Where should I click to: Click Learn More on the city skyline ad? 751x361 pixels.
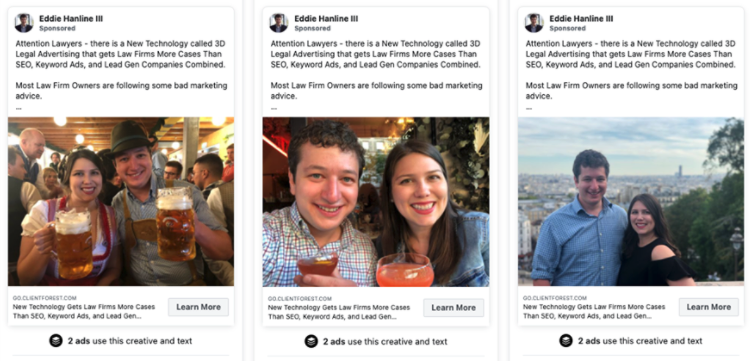pos(709,307)
